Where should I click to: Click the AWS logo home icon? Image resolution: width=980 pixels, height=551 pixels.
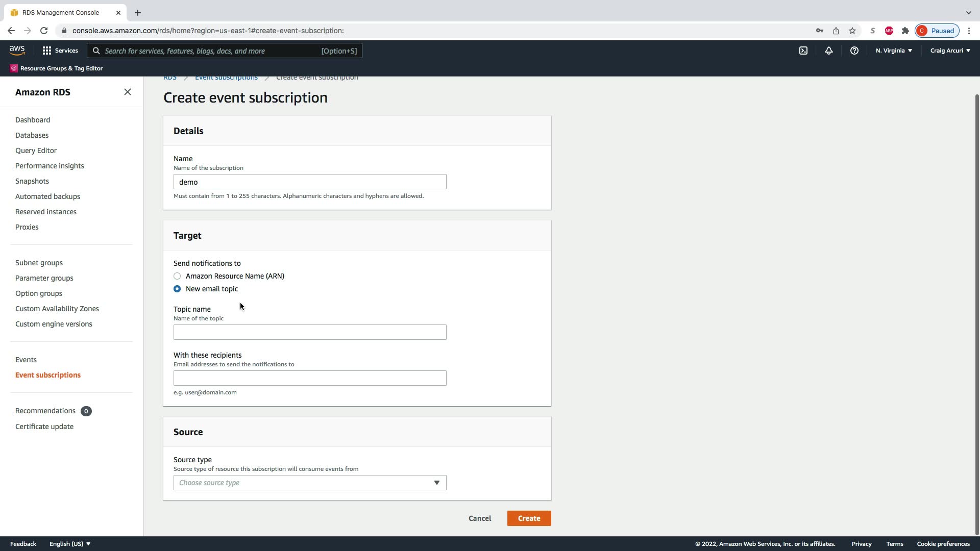[17, 51]
